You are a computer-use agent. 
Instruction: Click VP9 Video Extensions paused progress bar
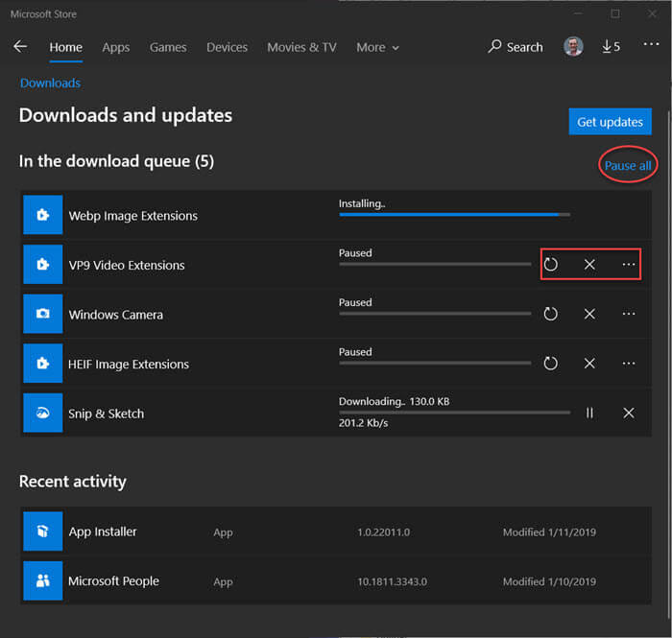pyautogui.click(x=435, y=264)
